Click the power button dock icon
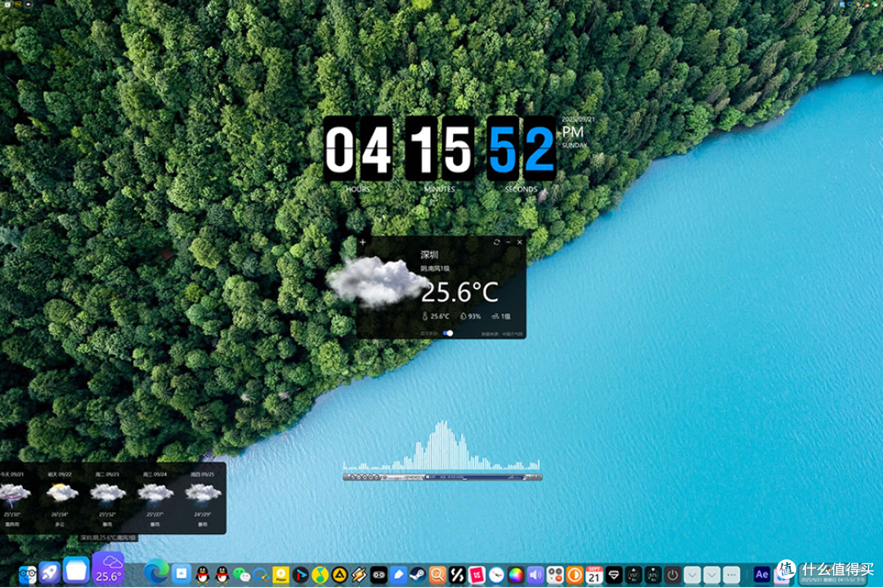This screenshot has height=588, width=883. point(672,574)
